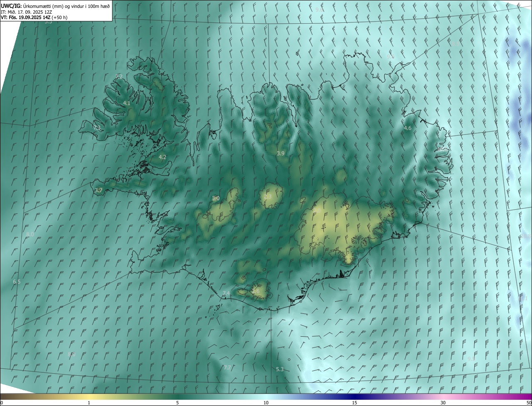The height and width of the screenshot is (406, 532).
Task: Click the 3.9 value in north Iceland
Action: point(281,153)
